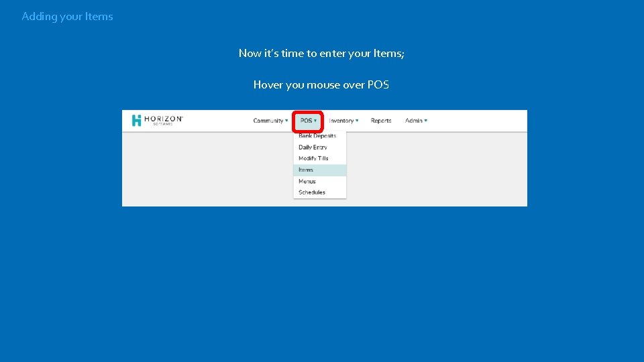Go to the Reports page
The image size is (644, 362).
[381, 121]
